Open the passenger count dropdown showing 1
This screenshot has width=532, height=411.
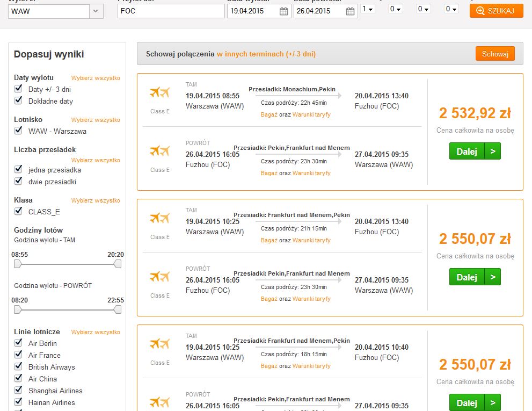coord(367,9)
